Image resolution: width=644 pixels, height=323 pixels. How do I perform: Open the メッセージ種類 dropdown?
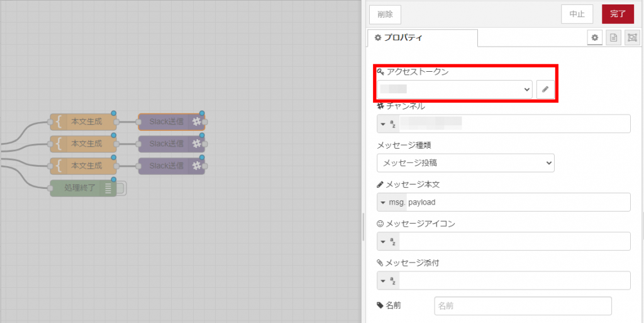tap(466, 162)
